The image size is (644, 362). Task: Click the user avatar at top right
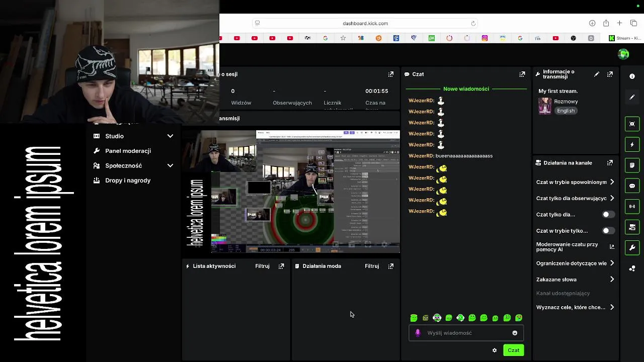click(x=623, y=54)
